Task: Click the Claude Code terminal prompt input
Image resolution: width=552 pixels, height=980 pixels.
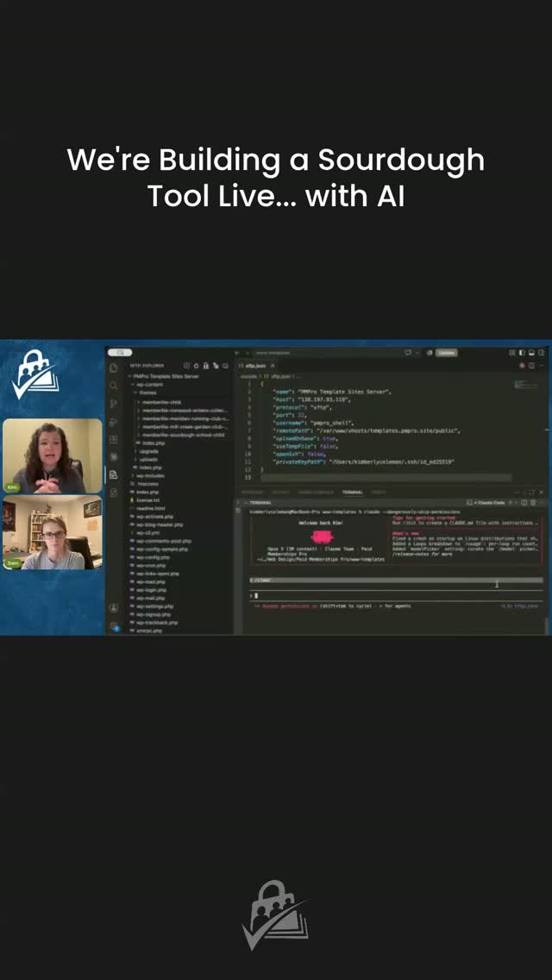Action: tap(395, 595)
